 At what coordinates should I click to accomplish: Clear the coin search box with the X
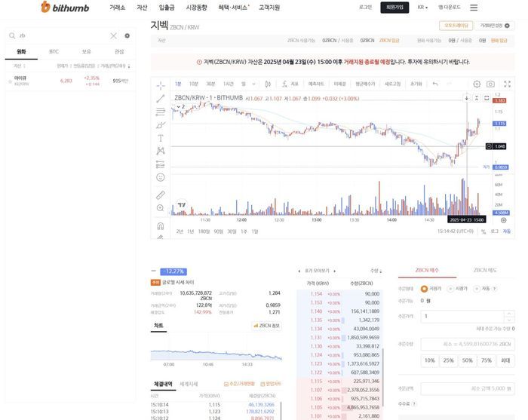pyautogui.click(x=113, y=35)
